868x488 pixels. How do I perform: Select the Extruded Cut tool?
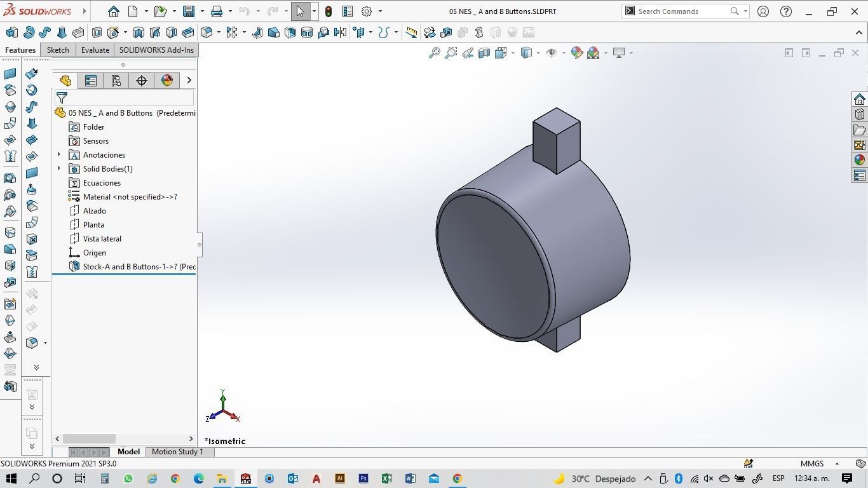97,32
